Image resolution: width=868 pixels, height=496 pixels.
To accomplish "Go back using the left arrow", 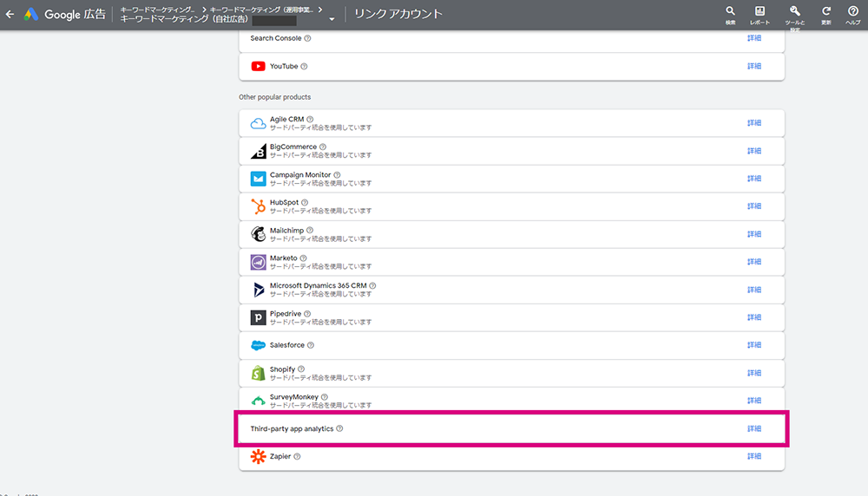I will coord(10,15).
